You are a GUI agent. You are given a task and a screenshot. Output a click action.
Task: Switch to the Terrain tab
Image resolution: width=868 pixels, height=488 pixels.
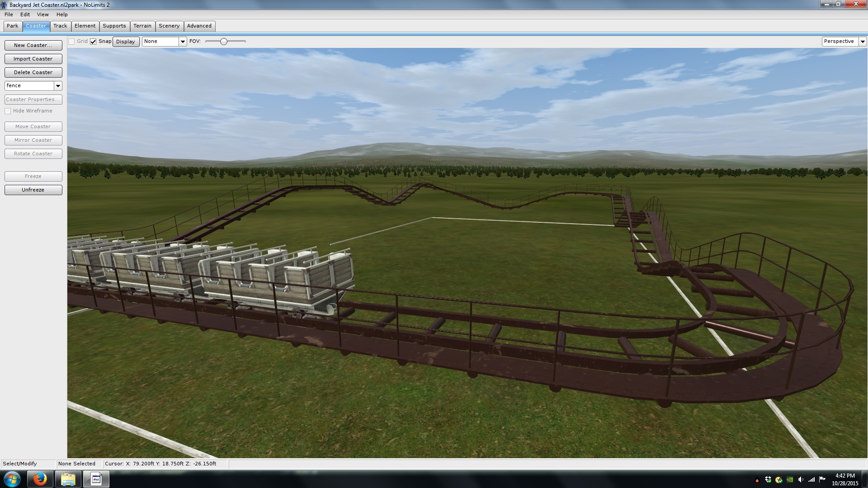coord(142,26)
